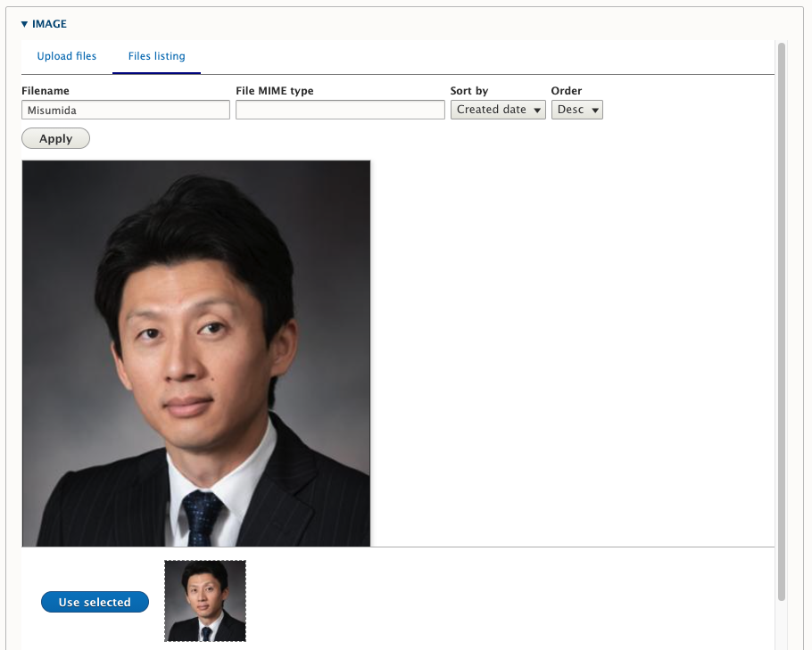812x650 pixels.
Task: Click the Order label
Action: coord(567,91)
